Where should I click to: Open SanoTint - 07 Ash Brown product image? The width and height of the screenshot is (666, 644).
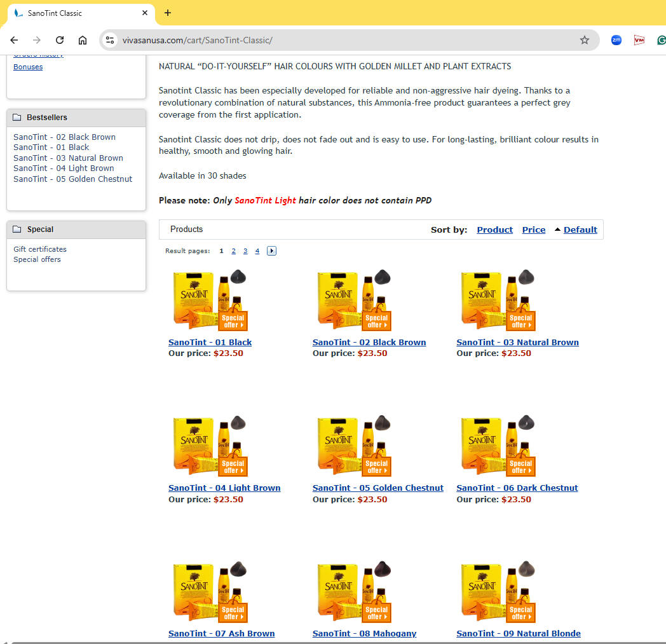pos(210,592)
